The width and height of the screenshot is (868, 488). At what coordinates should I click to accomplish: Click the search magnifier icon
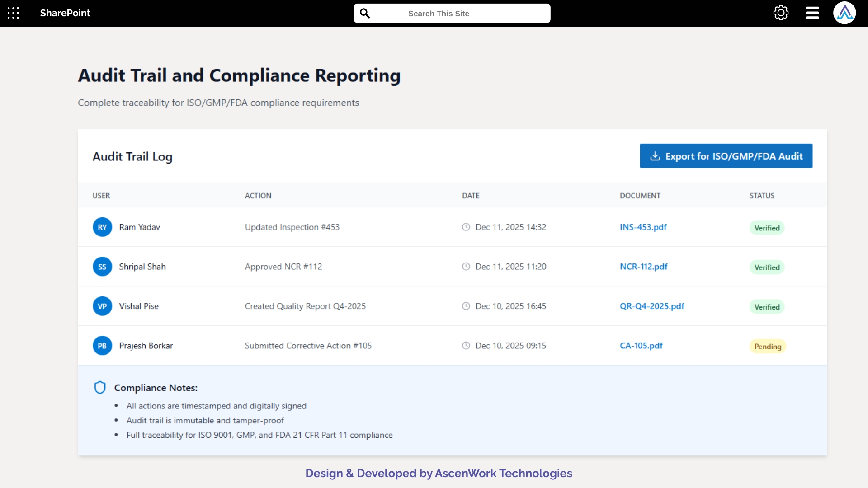pyautogui.click(x=365, y=13)
